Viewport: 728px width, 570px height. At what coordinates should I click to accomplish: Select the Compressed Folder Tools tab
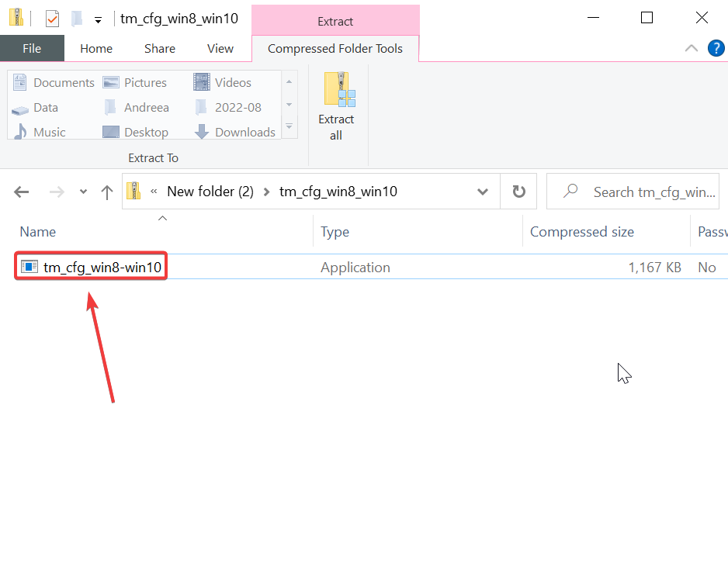[x=335, y=48]
